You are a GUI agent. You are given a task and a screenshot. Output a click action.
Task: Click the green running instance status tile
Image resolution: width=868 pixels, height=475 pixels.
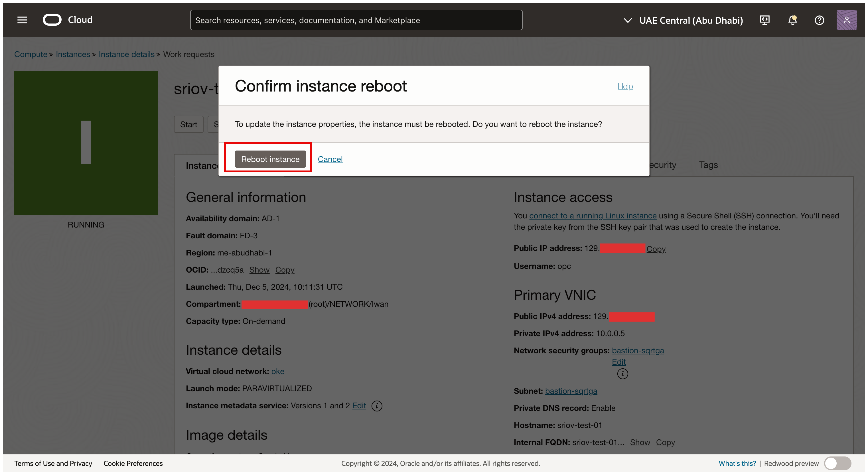click(86, 143)
